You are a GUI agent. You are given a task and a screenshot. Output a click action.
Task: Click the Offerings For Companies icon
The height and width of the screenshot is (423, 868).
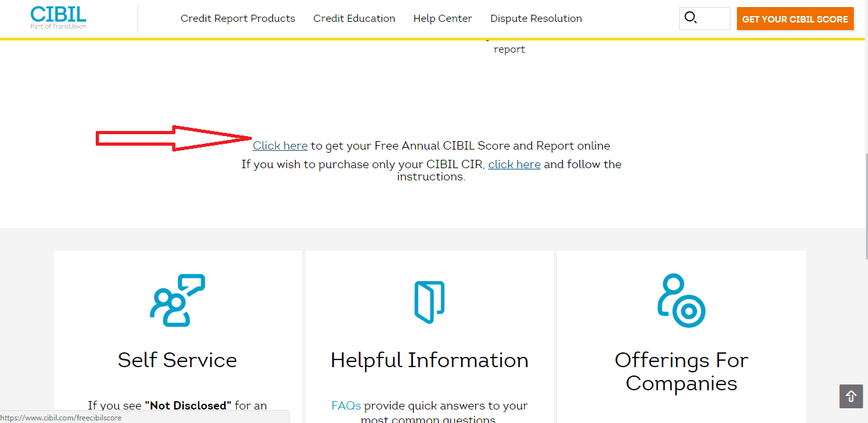click(681, 300)
